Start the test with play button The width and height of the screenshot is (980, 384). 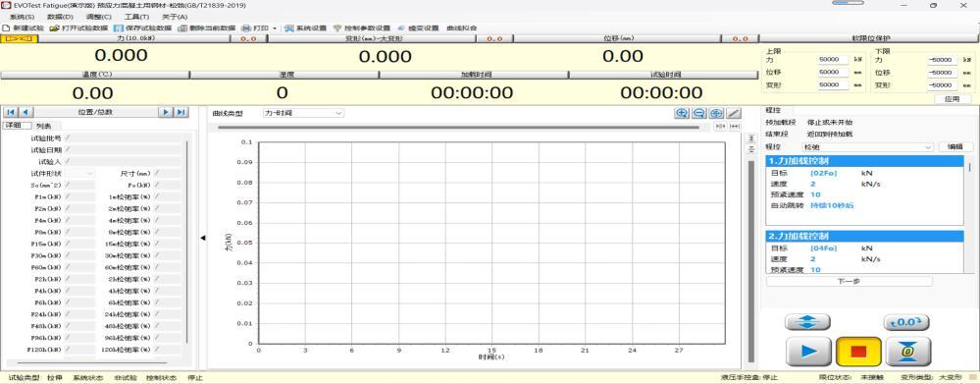[x=807, y=352]
